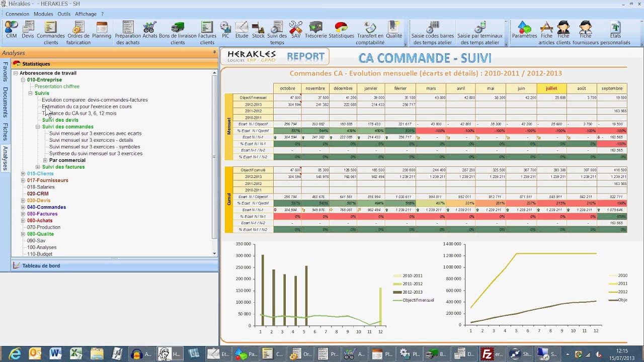
Task: Collapse the Suivis tree node
Action: 30,94
